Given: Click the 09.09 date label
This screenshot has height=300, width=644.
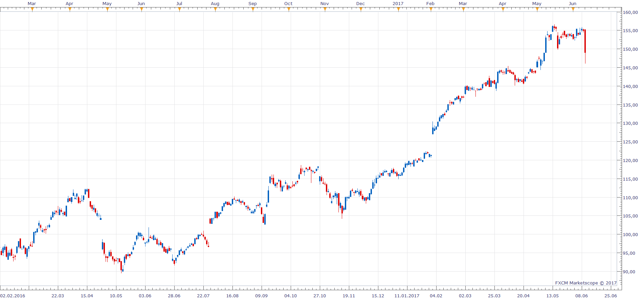Looking at the screenshot, I should point(261,296).
